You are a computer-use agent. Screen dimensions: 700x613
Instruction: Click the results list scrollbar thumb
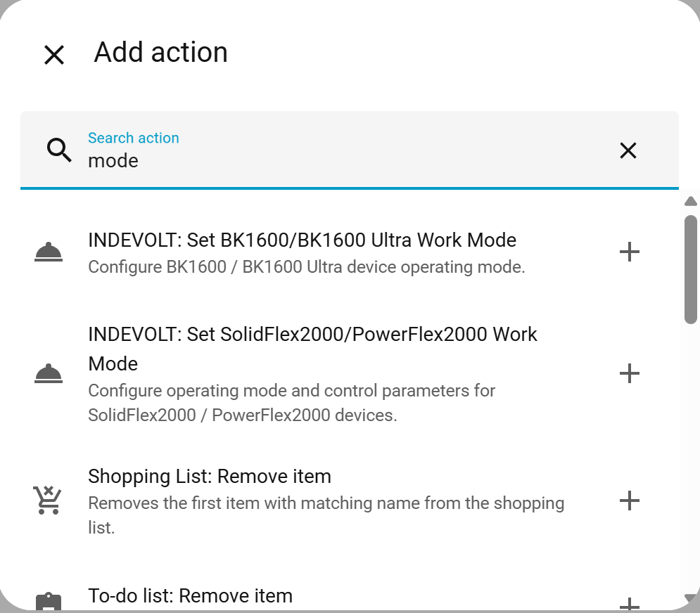point(691,269)
